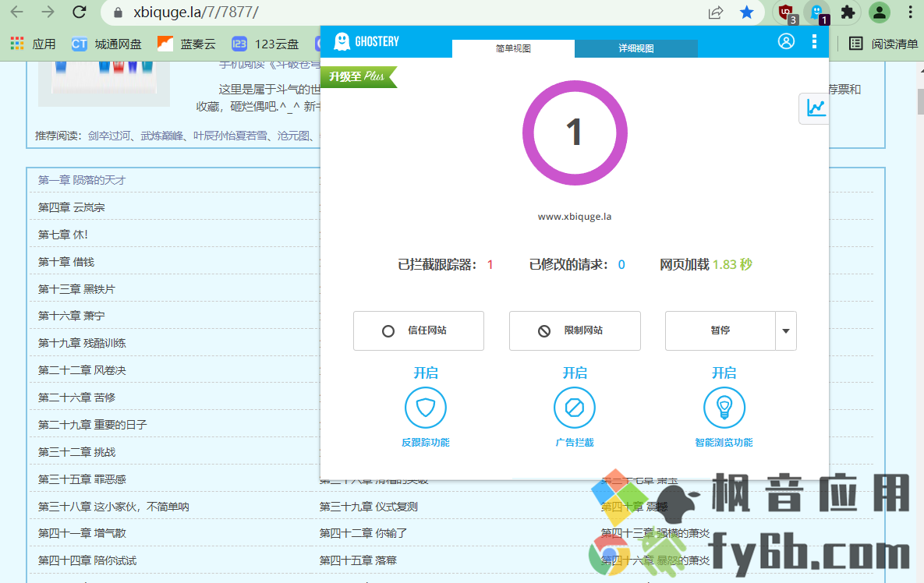924x583 pixels.
Task: Open the Ghostery account icon
Action: pyautogui.click(x=786, y=41)
